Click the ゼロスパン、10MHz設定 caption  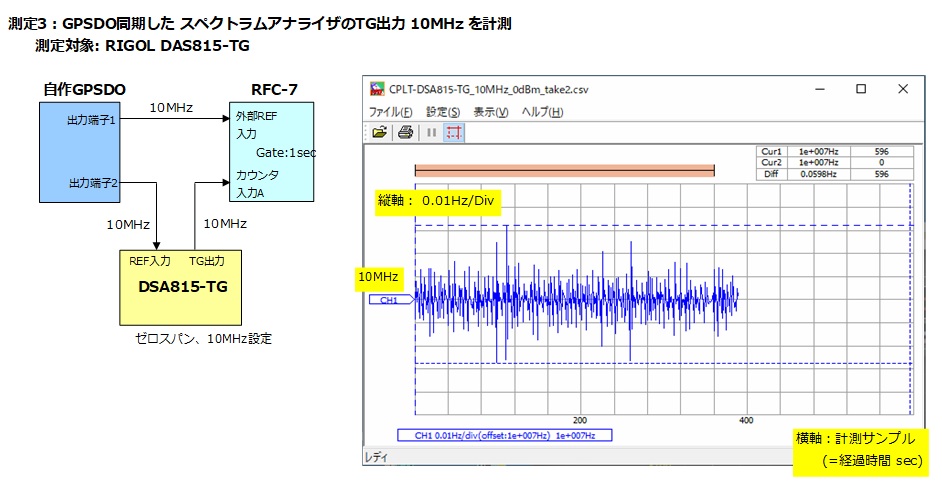pyautogui.click(x=204, y=339)
